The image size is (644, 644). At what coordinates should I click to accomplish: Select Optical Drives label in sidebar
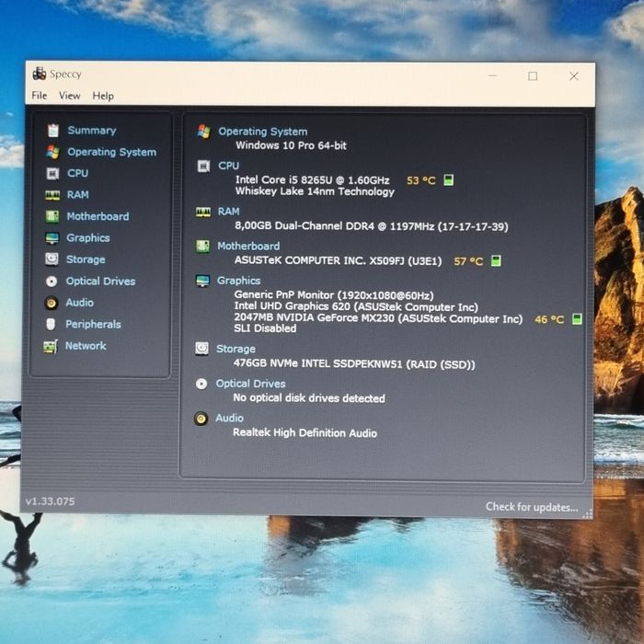pyautogui.click(x=100, y=281)
